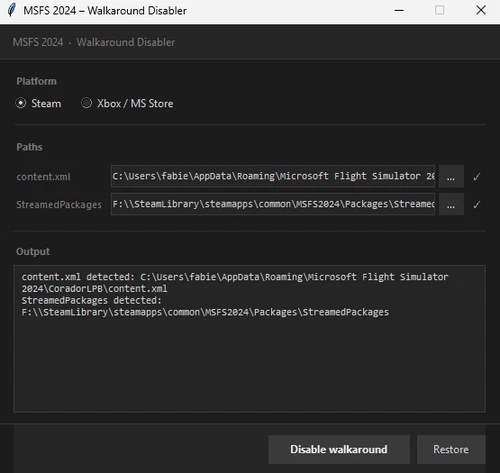Screen dimensions: 500x473
Task: Click the green checkmark beside StreamedPackages
Action: pyautogui.click(x=477, y=204)
